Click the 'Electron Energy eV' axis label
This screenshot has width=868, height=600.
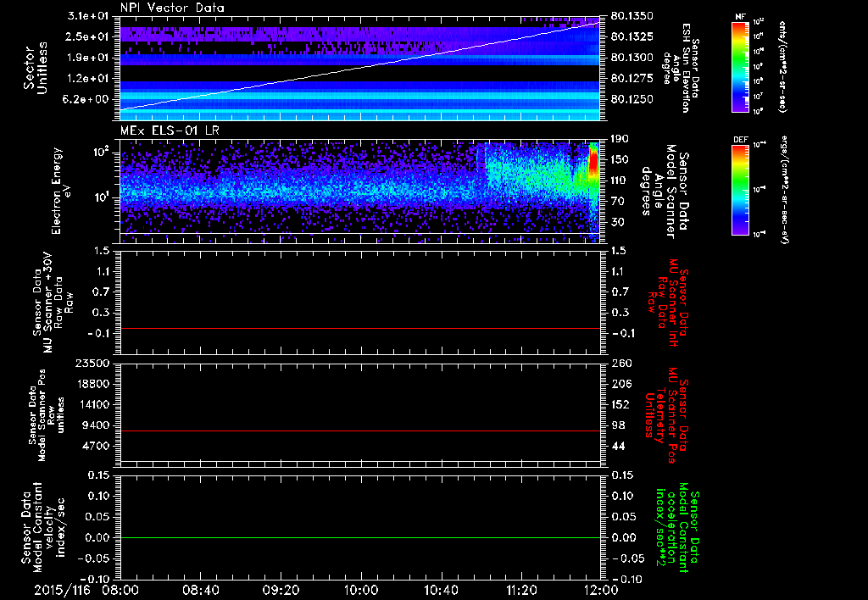60,191
